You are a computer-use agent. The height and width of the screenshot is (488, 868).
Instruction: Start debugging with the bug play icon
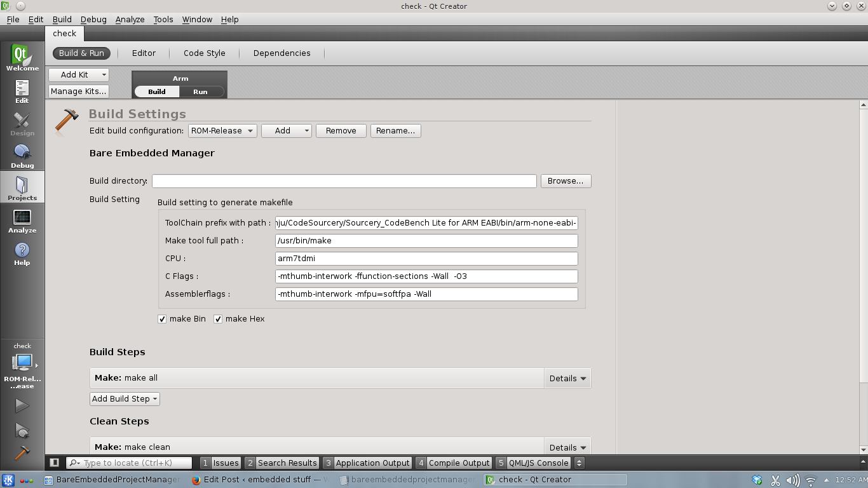pyautogui.click(x=22, y=430)
